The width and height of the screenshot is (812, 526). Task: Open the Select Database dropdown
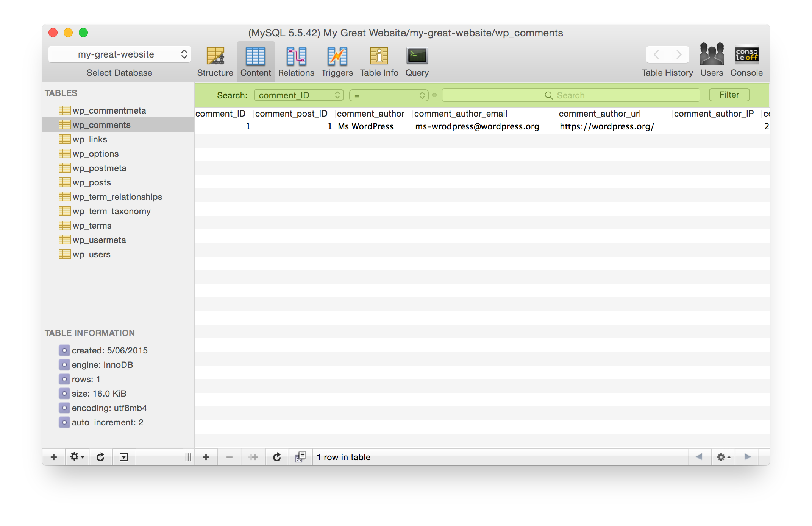click(x=119, y=54)
